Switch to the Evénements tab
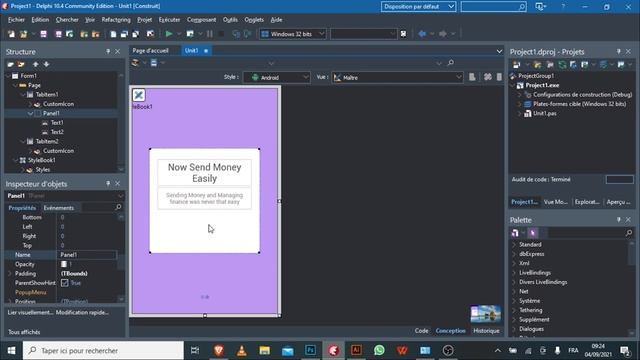Image resolution: width=640 pixels, height=360 pixels. pyautogui.click(x=59, y=208)
